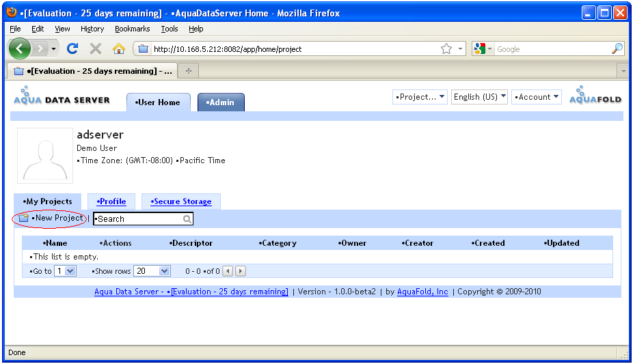
Task: Switch to the Admin tab
Action: click(221, 102)
